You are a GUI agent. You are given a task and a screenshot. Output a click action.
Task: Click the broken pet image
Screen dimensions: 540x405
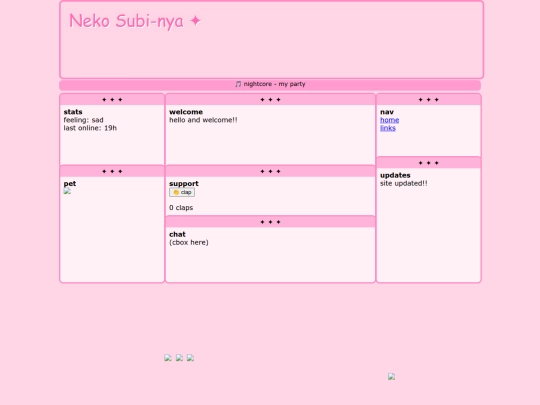(x=67, y=191)
